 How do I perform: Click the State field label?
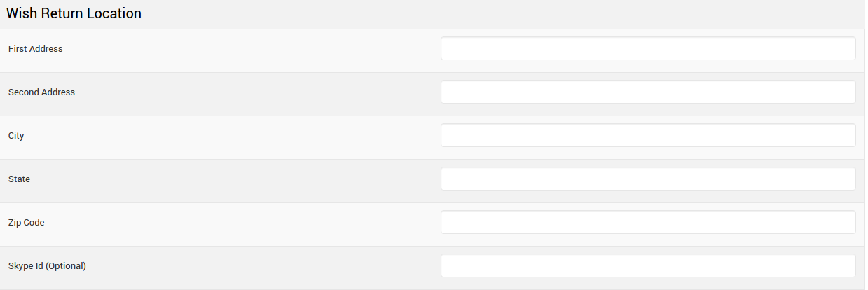click(19, 179)
